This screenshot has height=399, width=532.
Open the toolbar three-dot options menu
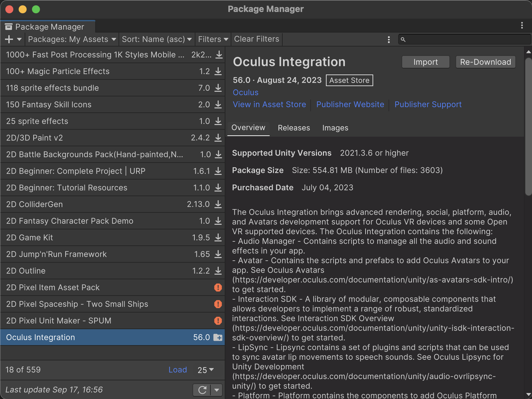click(x=389, y=40)
